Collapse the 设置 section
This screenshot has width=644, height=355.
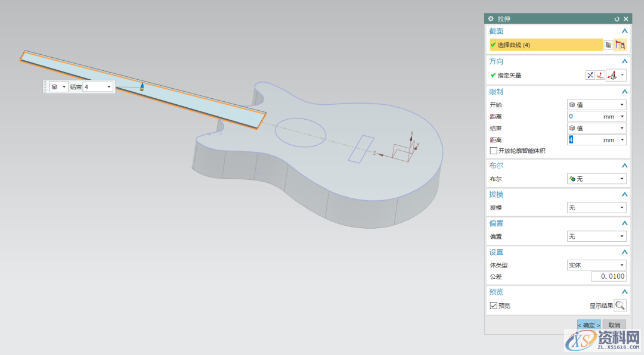624,252
